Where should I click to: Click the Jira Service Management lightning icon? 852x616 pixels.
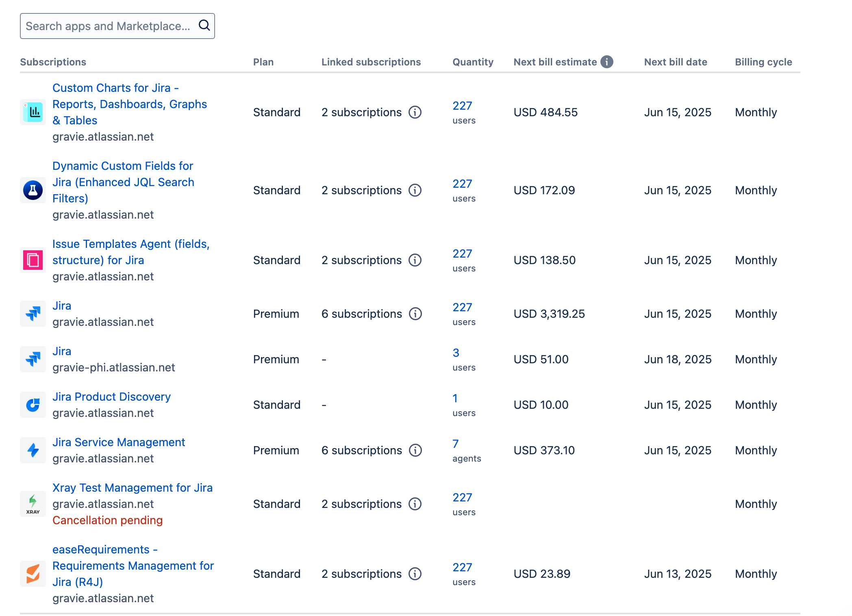[33, 450]
